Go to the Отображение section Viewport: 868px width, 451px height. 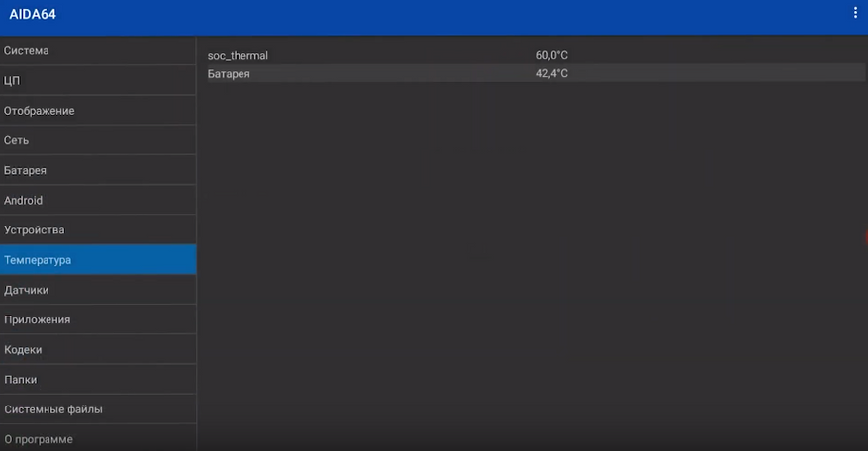pos(98,111)
